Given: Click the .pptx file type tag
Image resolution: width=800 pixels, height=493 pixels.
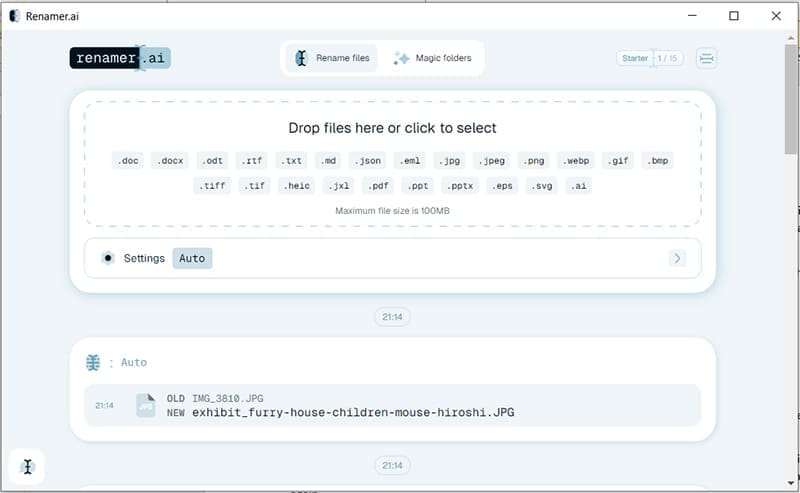Looking at the screenshot, I should (460, 186).
